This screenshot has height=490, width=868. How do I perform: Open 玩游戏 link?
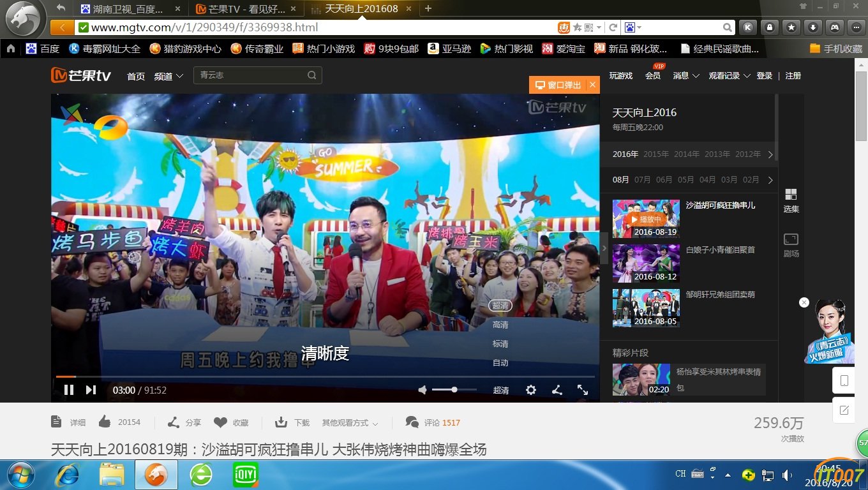click(620, 76)
